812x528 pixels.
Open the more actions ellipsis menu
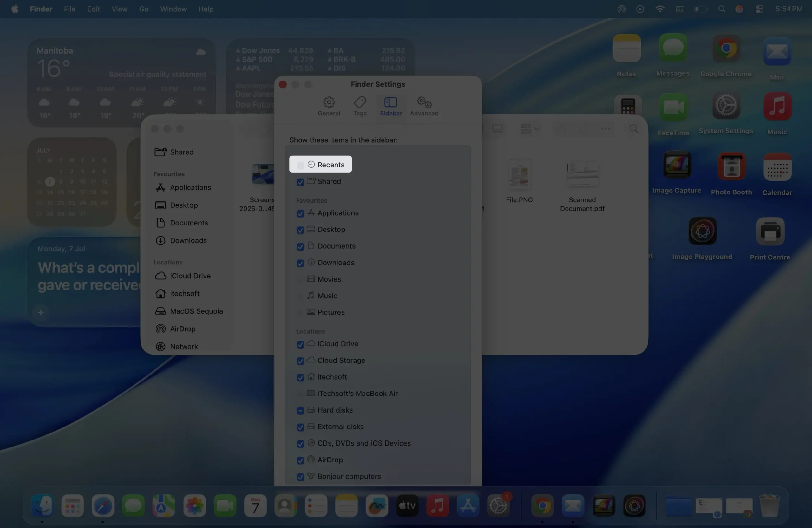tap(605, 128)
